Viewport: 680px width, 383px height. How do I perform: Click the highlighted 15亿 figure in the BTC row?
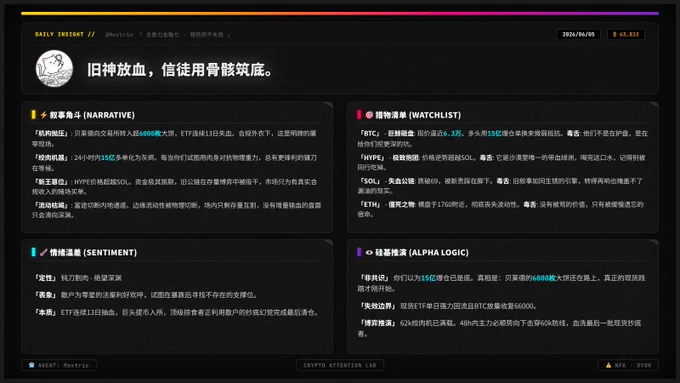pos(494,133)
